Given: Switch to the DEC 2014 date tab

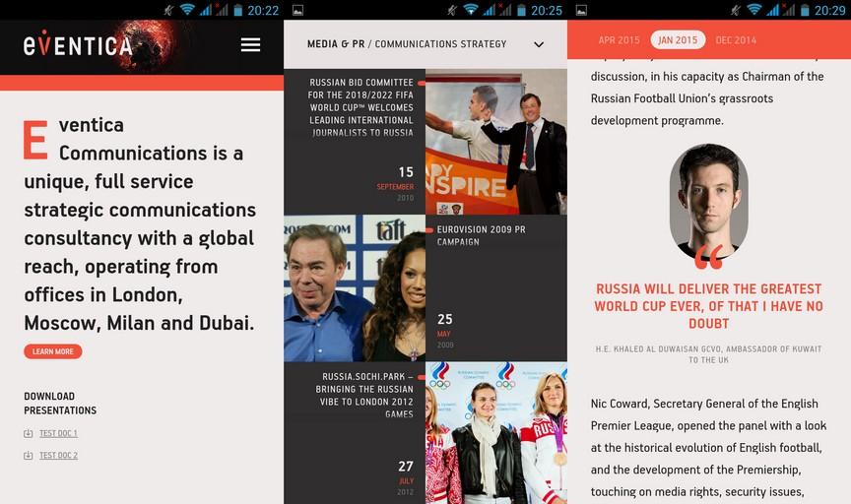Looking at the screenshot, I should (x=736, y=40).
